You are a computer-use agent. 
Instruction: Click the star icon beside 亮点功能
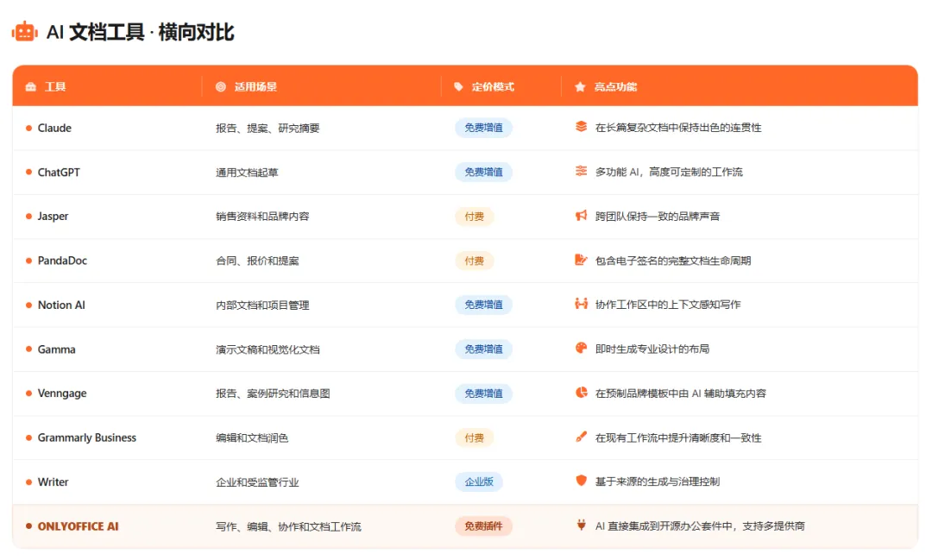click(x=580, y=87)
